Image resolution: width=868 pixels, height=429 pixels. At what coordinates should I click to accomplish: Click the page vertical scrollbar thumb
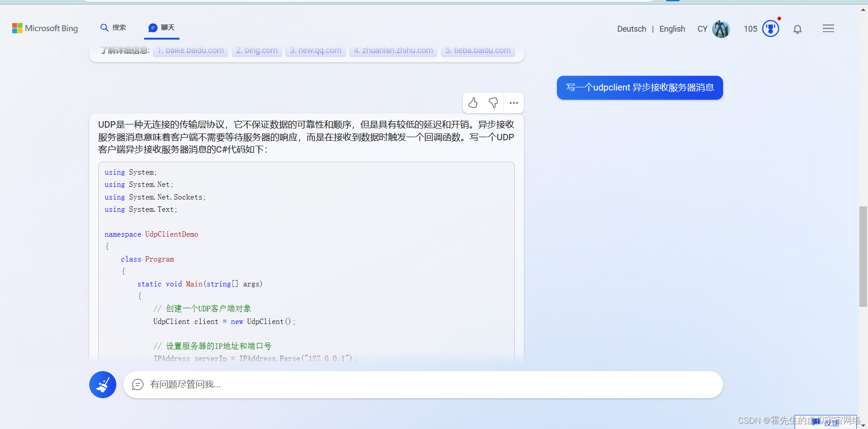point(863,257)
